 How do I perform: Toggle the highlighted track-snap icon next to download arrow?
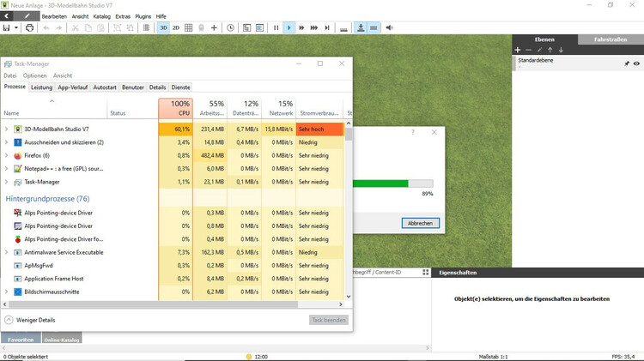tap(374, 28)
